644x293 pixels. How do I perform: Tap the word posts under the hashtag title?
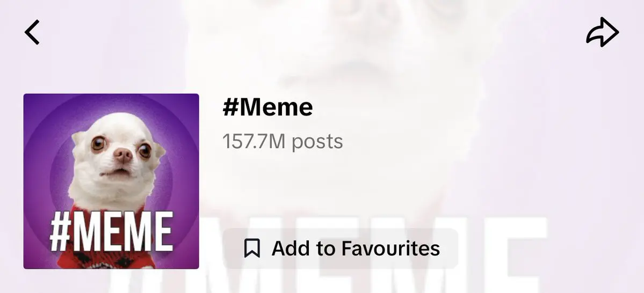tap(317, 142)
